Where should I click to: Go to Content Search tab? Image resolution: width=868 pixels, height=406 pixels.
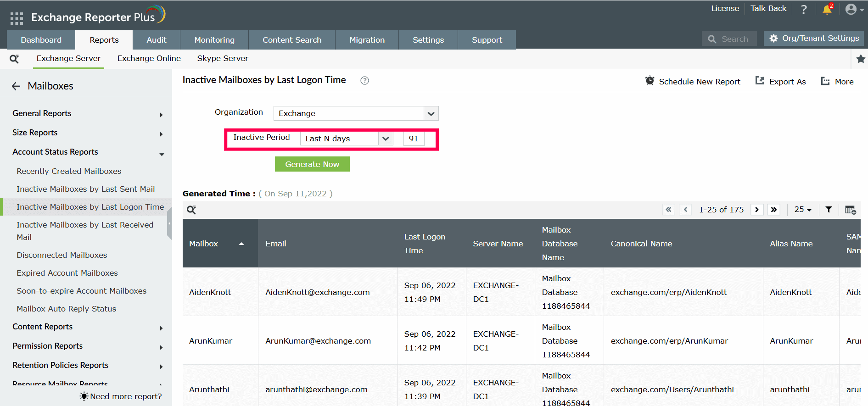(292, 40)
